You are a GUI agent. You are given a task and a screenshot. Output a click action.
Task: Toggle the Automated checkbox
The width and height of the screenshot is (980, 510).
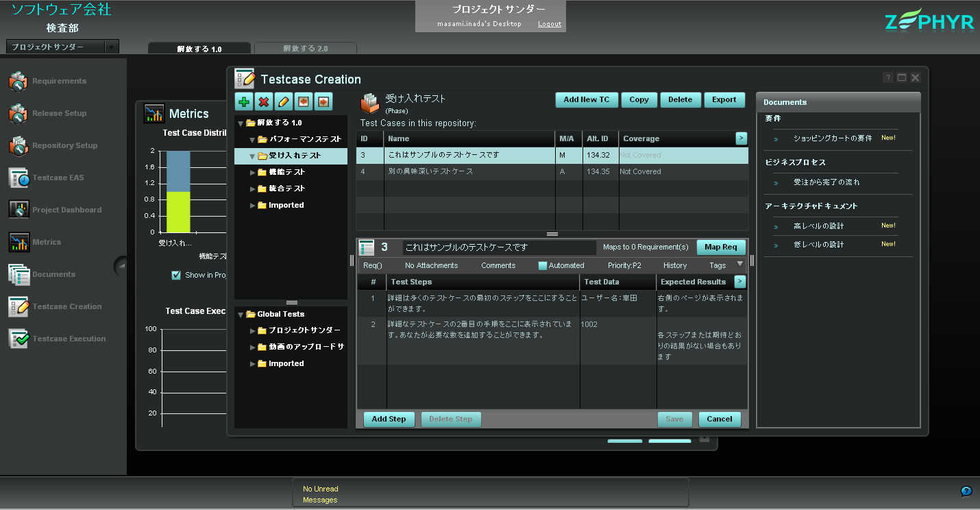(543, 265)
